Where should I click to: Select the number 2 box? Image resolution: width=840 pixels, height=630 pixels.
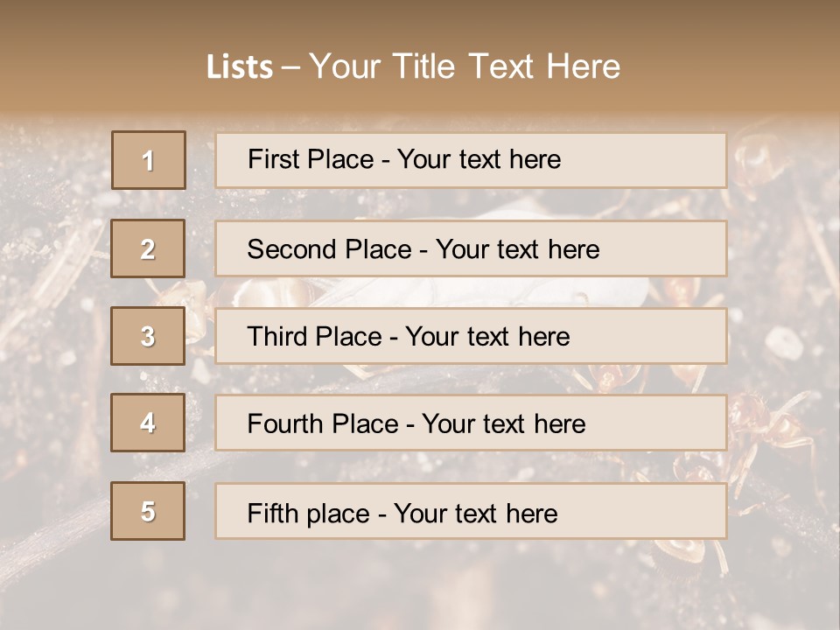click(148, 248)
